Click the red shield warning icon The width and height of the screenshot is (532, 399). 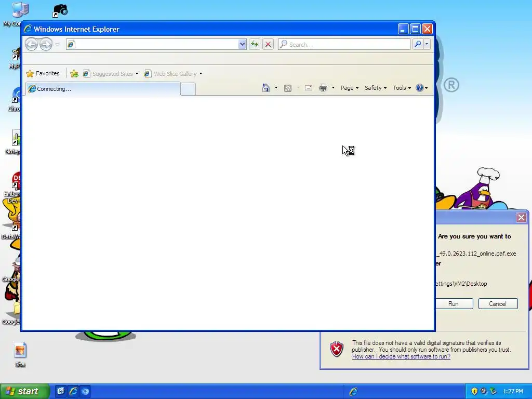point(337,349)
